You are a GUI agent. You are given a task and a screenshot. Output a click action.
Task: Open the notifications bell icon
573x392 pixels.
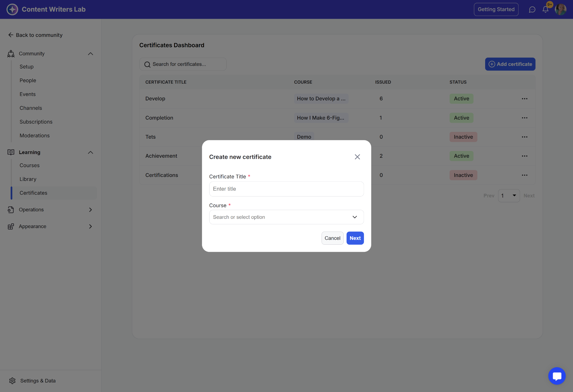pyautogui.click(x=545, y=10)
